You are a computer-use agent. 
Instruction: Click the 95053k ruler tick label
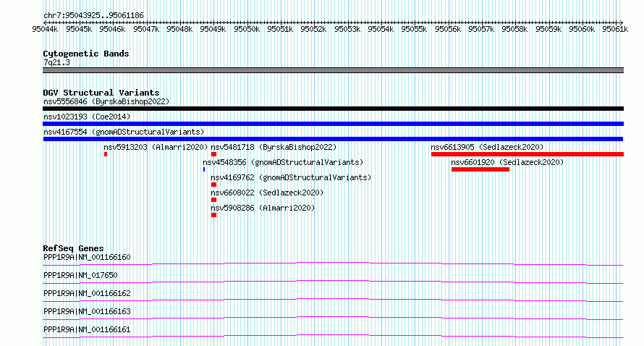click(x=347, y=29)
